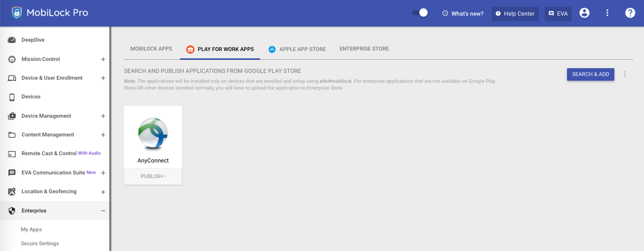Click the Remote Cast & Control icon

pos(12,154)
